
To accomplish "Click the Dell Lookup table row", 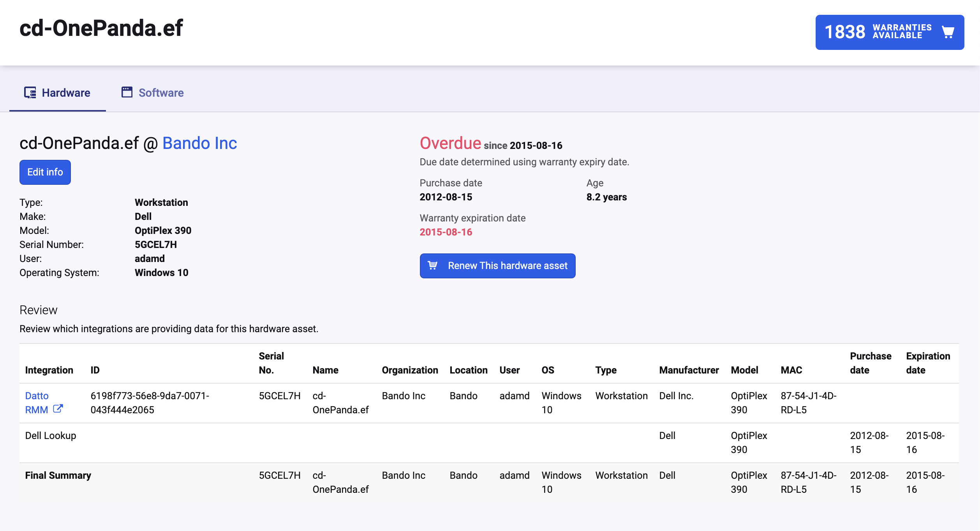I will click(51, 435).
